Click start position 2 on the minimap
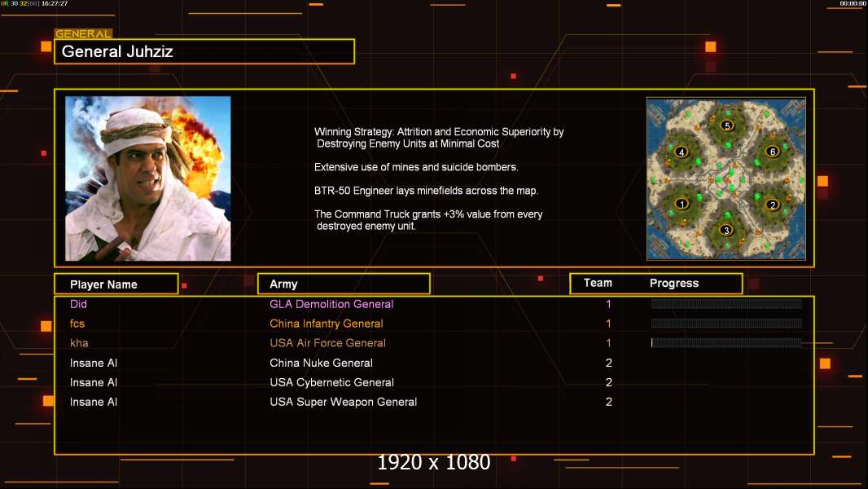Screen dimensions: 868x489 tap(773, 205)
